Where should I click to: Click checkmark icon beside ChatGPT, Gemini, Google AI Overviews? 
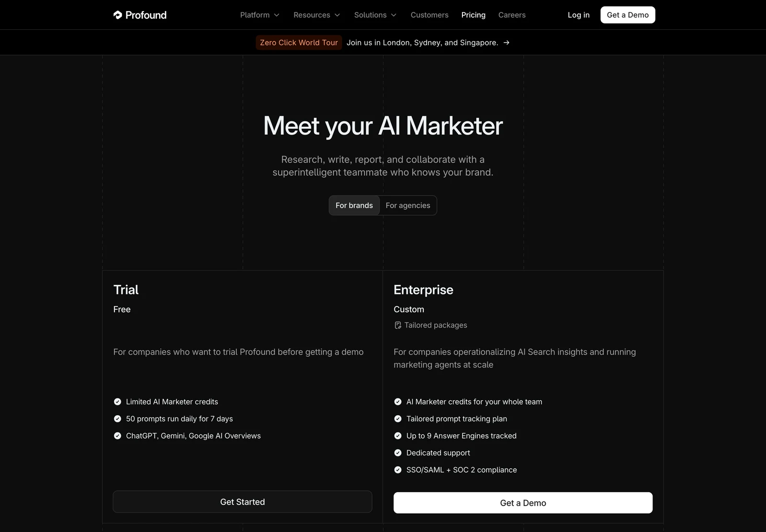click(x=117, y=436)
